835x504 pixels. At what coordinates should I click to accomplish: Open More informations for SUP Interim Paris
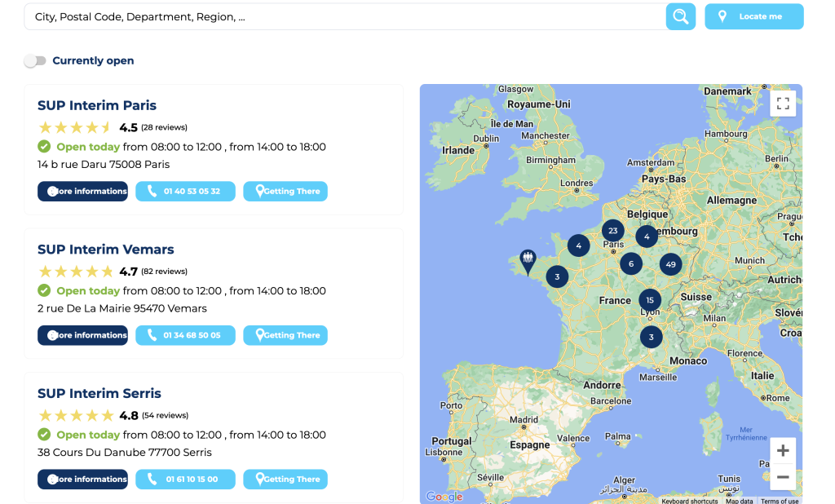(82, 192)
